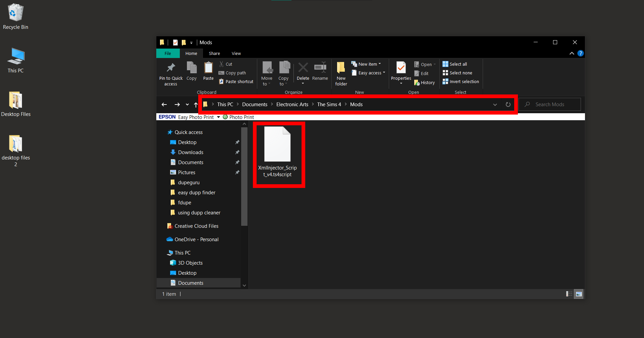Open file Properties from the ribbon
The height and width of the screenshot is (338, 644).
tap(400, 71)
